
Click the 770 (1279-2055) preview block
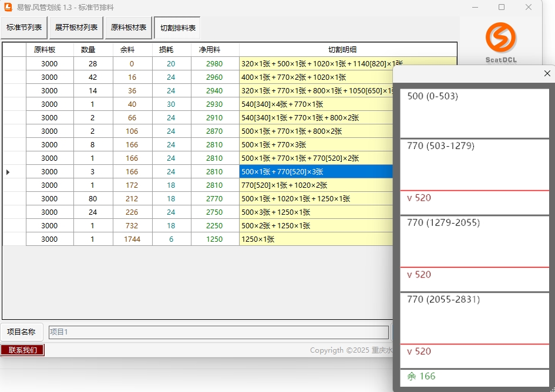click(475, 241)
